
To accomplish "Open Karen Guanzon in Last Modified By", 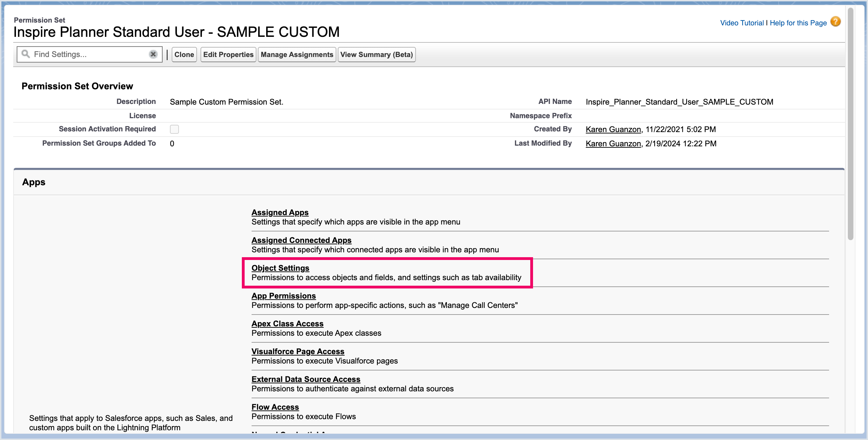I will coord(613,144).
